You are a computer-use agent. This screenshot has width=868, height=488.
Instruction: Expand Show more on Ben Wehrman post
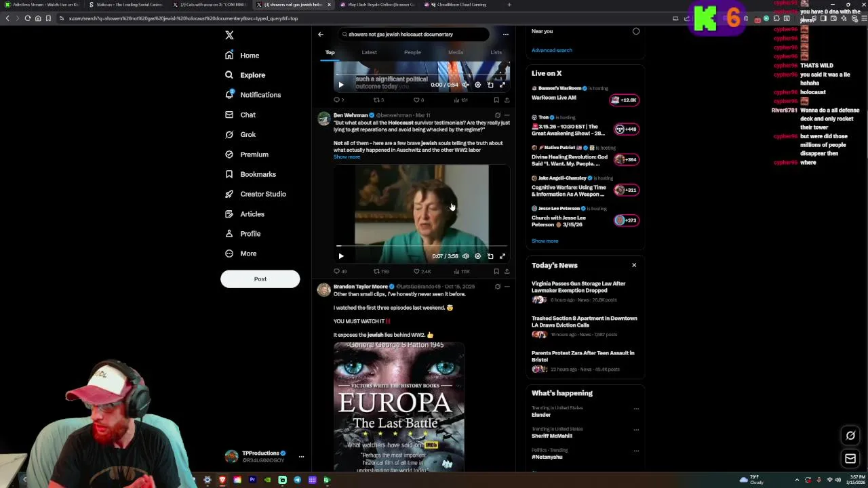(347, 157)
